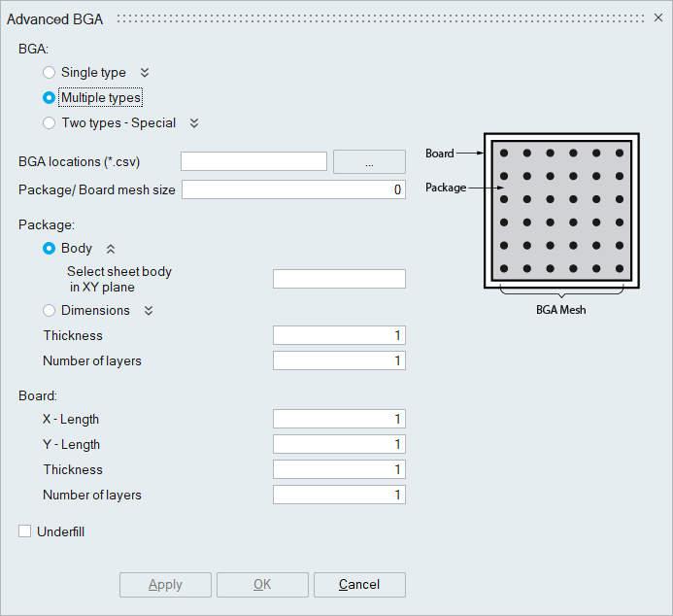The height and width of the screenshot is (616, 673).
Task: Select the Package Dimensions radio button
Action: pyautogui.click(x=50, y=311)
